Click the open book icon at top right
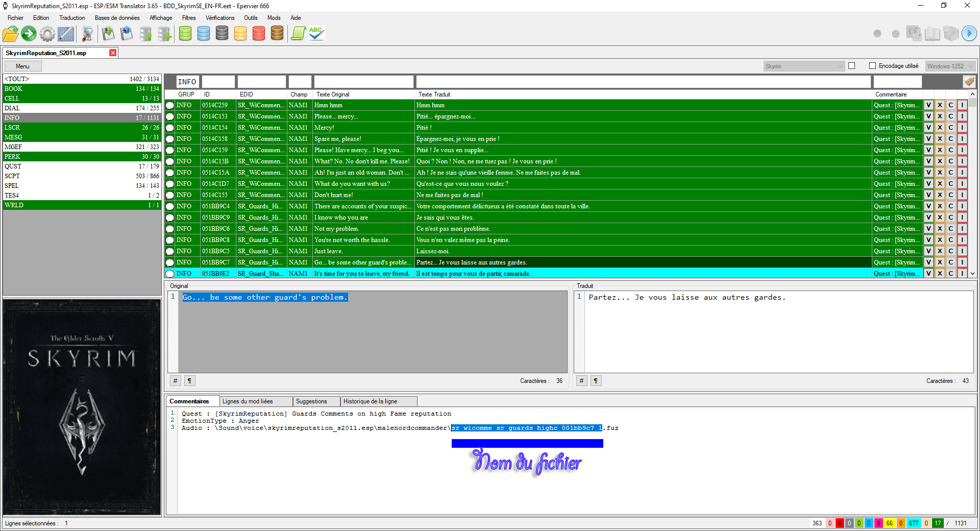980x531 pixels. click(933, 34)
